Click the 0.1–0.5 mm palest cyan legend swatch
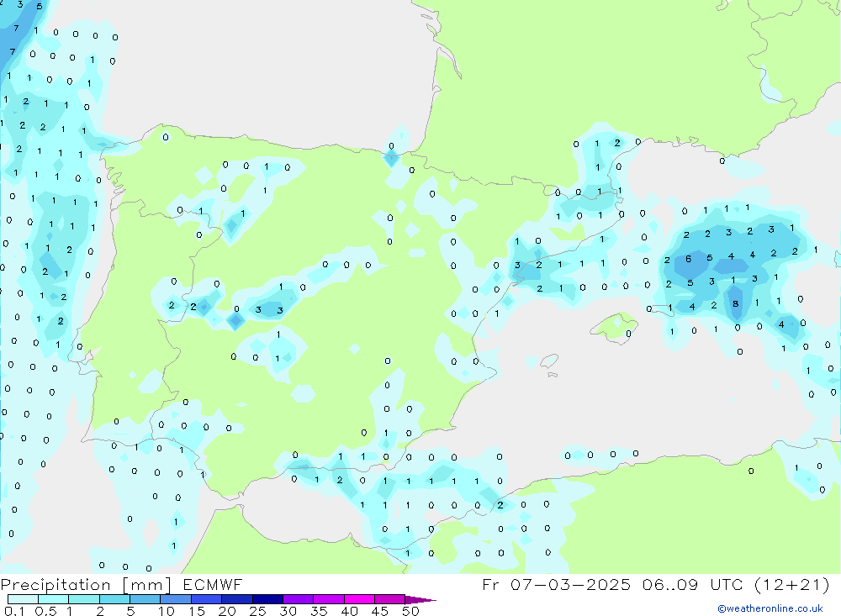The height and width of the screenshot is (616, 841). coord(23,599)
